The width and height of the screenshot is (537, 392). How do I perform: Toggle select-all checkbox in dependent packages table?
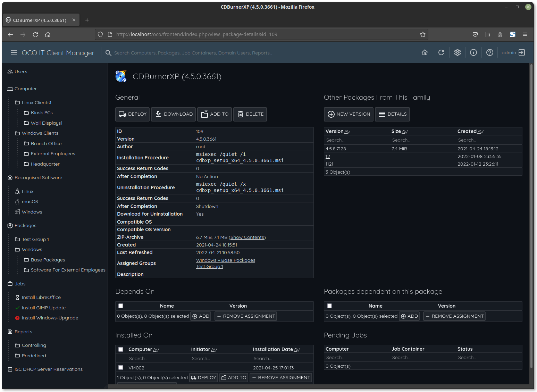coord(329,306)
